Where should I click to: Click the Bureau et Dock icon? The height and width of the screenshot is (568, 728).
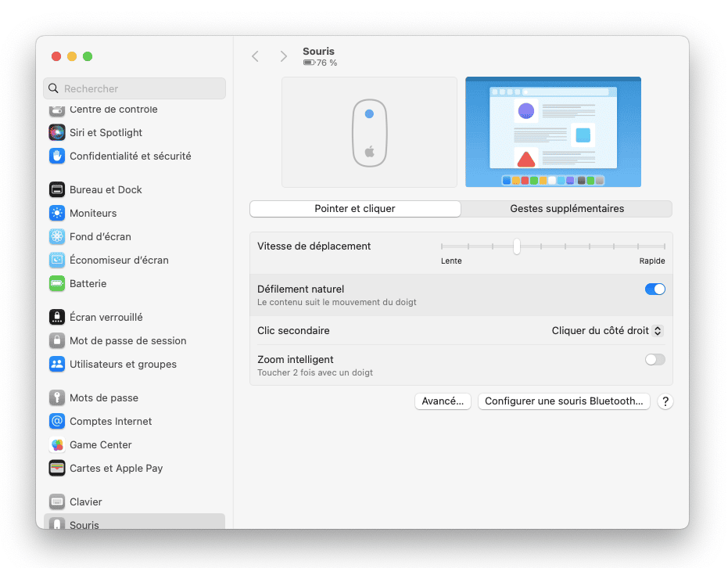57,189
